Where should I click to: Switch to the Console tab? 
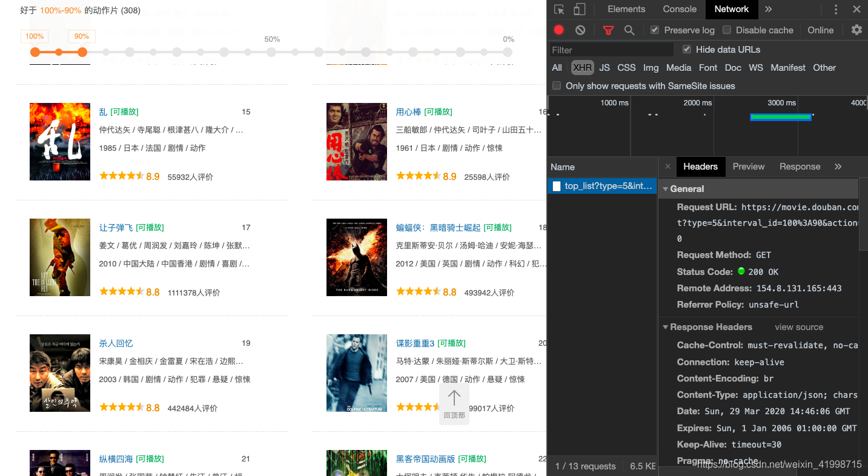tap(680, 9)
